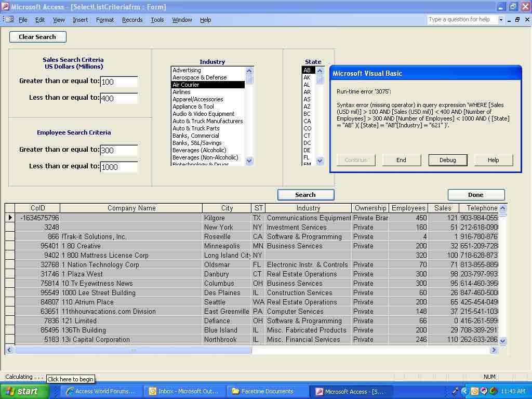Select Air Courier in the Industry list
532x399 pixels.
click(208, 85)
